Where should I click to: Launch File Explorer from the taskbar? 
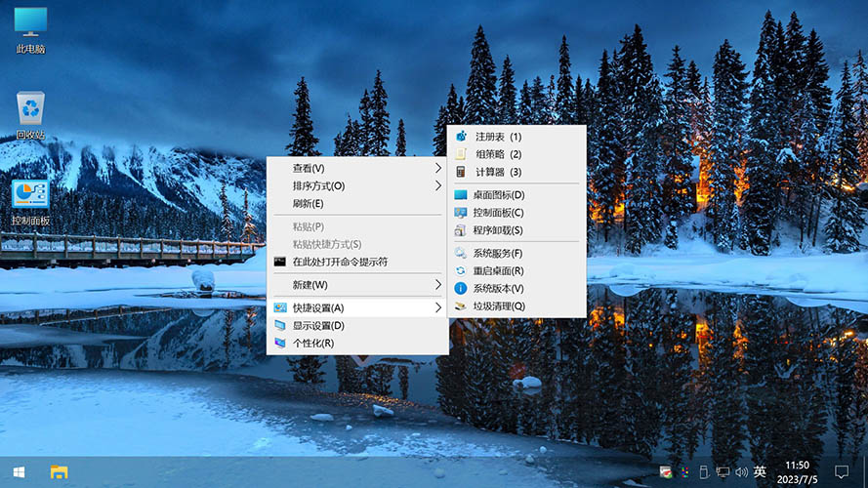[60, 472]
